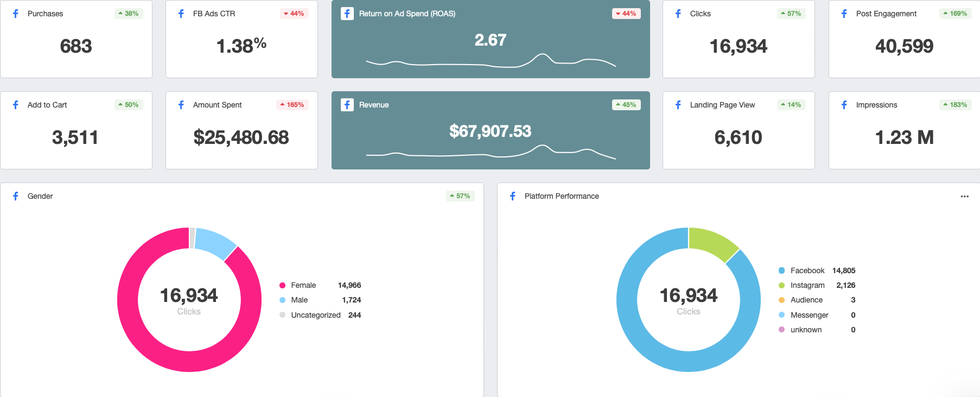
Task: Click the Facebook icon on Impressions widget
Action: (844, 105)
